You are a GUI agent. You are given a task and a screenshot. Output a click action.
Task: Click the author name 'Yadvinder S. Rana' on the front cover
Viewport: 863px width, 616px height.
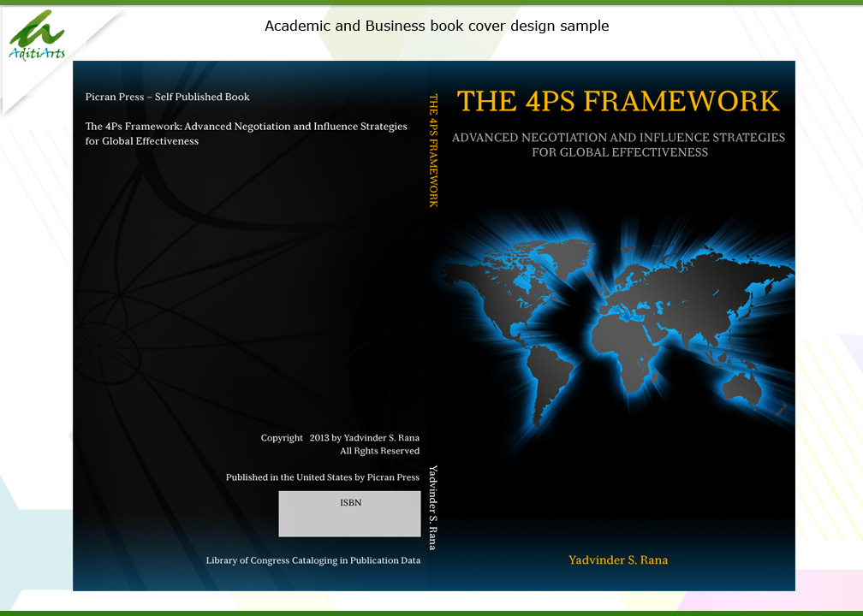pyautogui.click(x=618, y=560)
